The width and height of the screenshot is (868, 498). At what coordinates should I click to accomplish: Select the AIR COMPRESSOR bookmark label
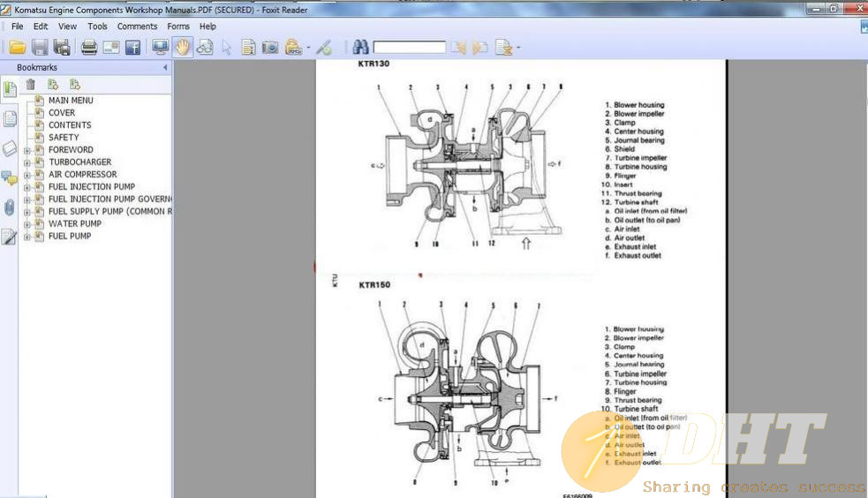pyautogui.click(x=82, y=174)
